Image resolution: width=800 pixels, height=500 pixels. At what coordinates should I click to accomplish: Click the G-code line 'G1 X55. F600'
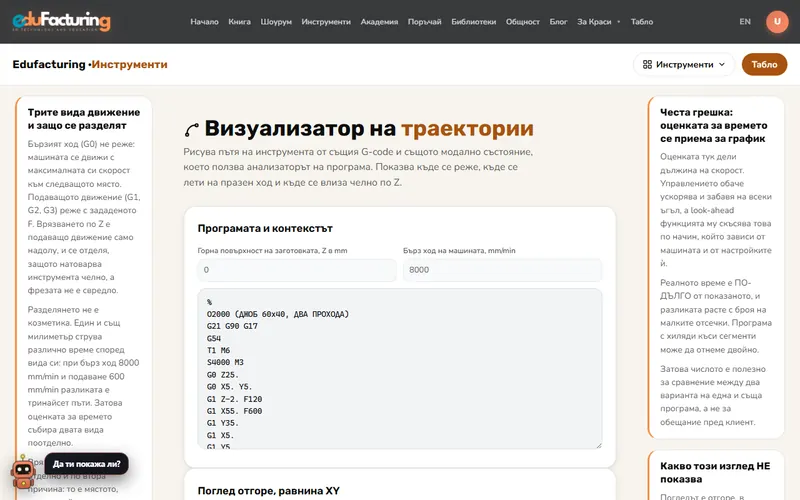tap(234, 411)
